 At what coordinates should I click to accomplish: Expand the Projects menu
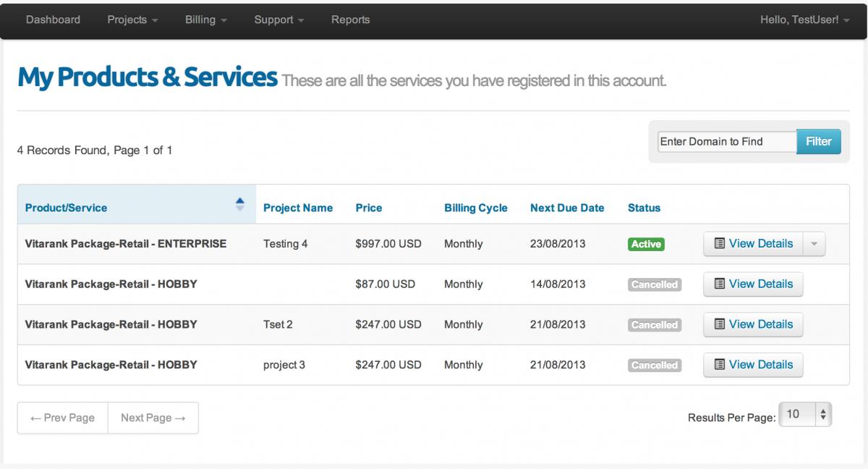[x=132, y=20]
